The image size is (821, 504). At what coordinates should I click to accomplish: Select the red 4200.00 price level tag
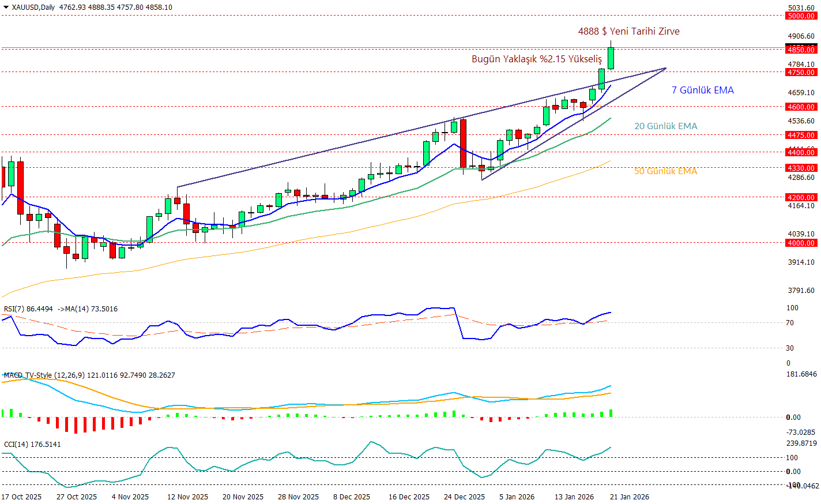tap(801, 197)
